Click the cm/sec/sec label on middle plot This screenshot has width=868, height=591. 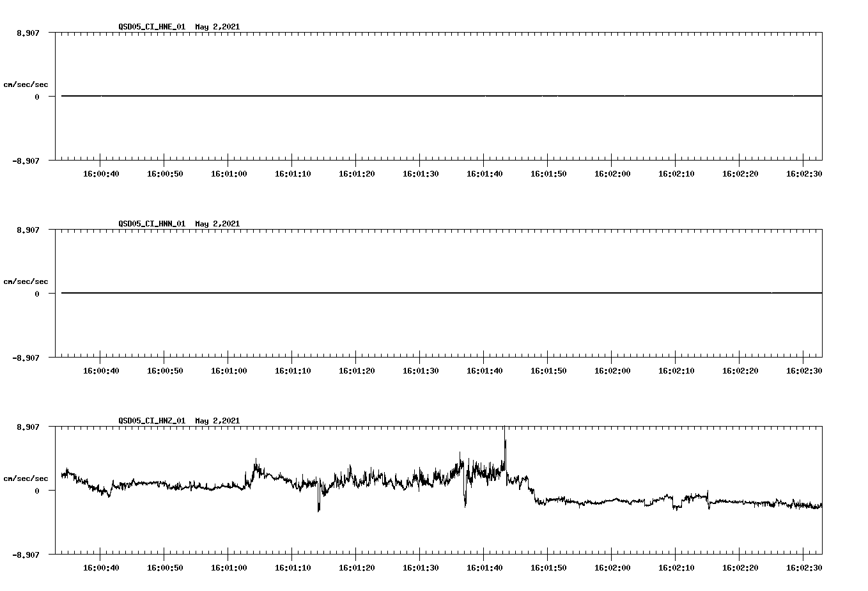[x=26, y=281]
